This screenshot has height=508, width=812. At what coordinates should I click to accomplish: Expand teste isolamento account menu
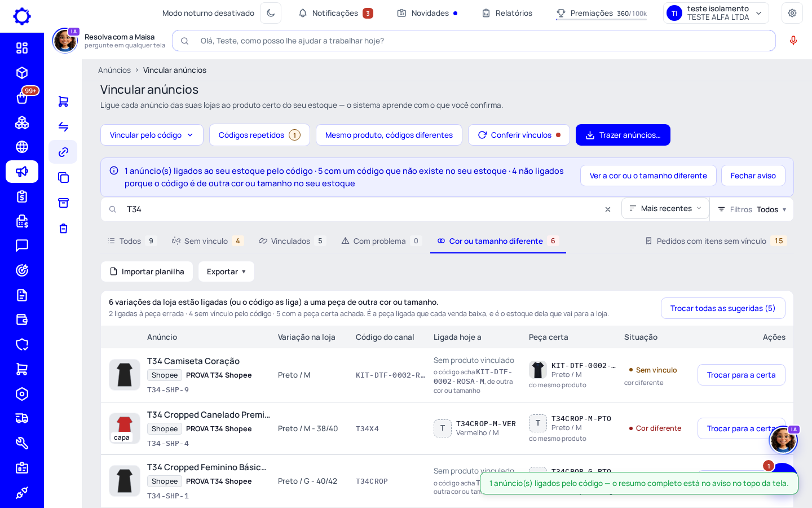716,13
